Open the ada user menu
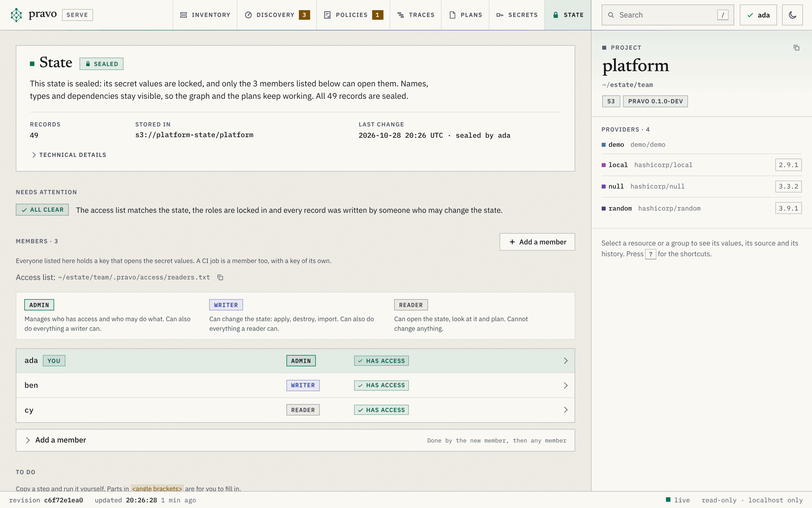This screenshot has height=508, width=812. 758,15
